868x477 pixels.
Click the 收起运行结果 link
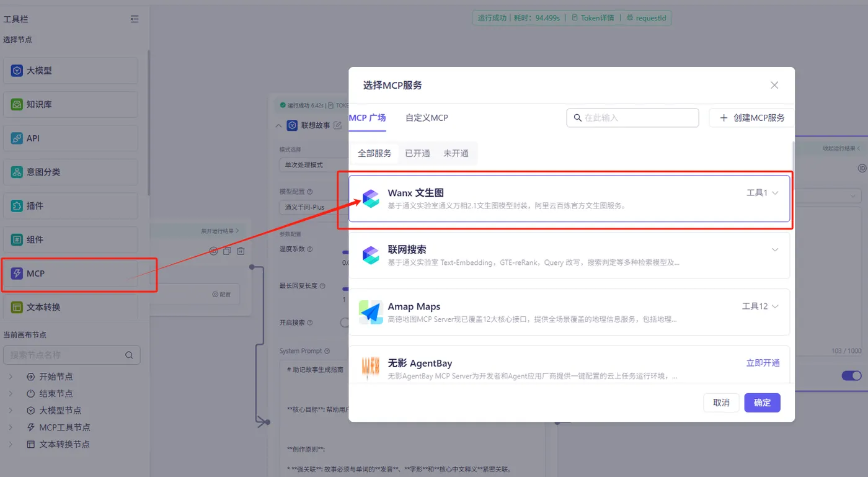pos(841,148)
